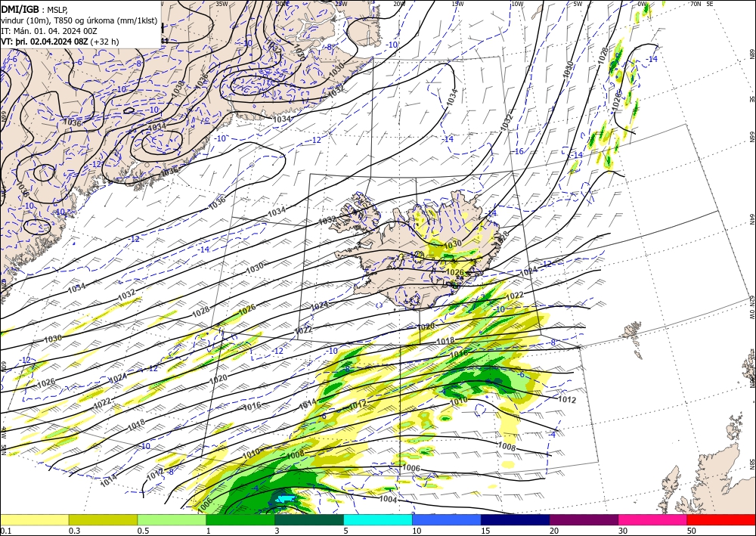Click the pale yellow 0.1 legend swatch
The image size is (756, 536).
(x=34, y=519)
